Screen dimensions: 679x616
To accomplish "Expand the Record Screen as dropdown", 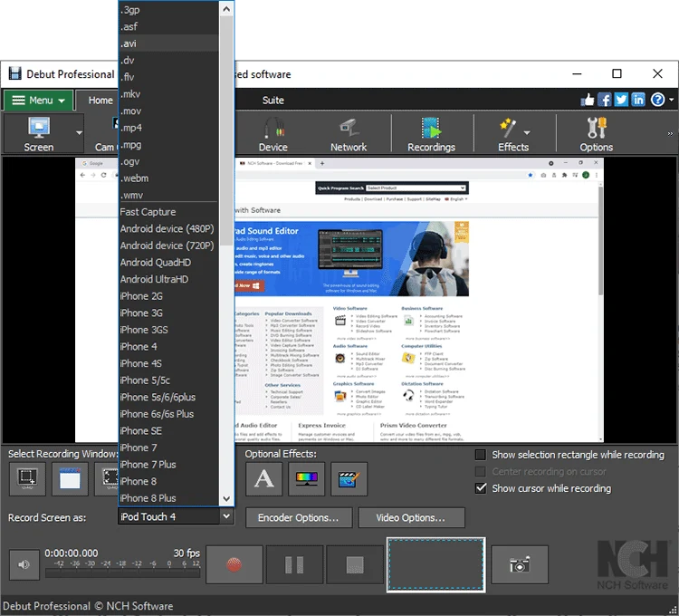I will (x=225, y=517).
